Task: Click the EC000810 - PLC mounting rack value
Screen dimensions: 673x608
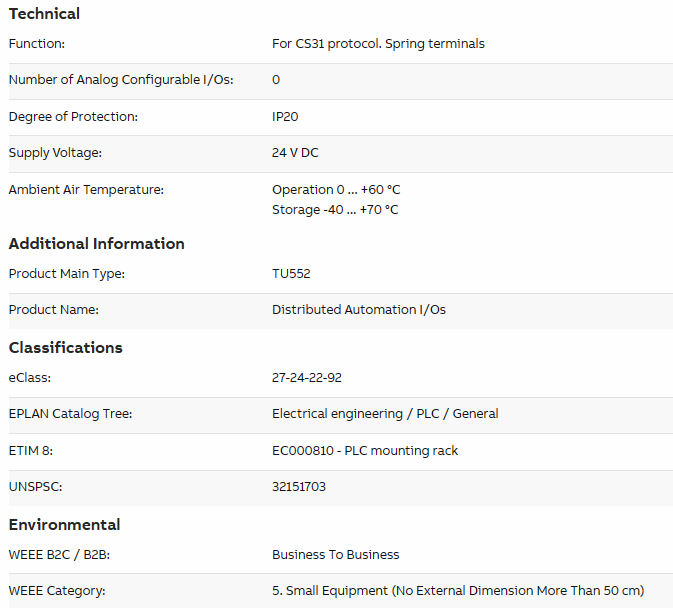Action: [x=365, y=451]
